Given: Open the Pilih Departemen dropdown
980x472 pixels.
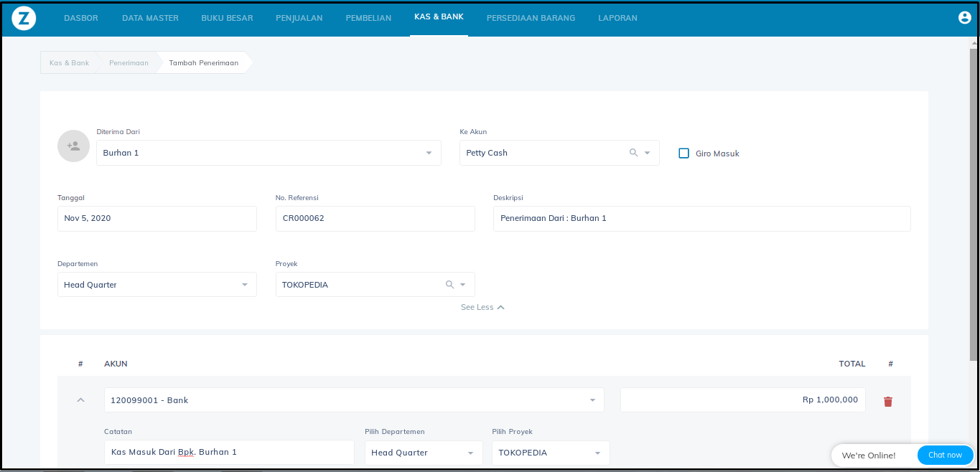Looking at the screenshot, I should (x=424, y=453).
